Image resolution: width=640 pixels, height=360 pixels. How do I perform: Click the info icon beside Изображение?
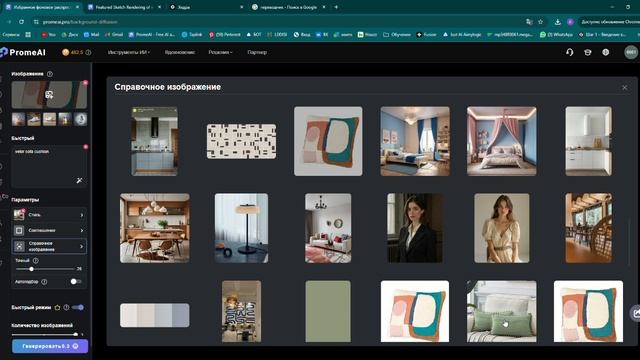coord(50,74)
